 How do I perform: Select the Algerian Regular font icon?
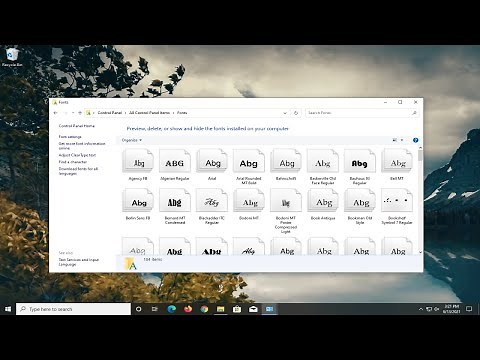coord(175,161)
